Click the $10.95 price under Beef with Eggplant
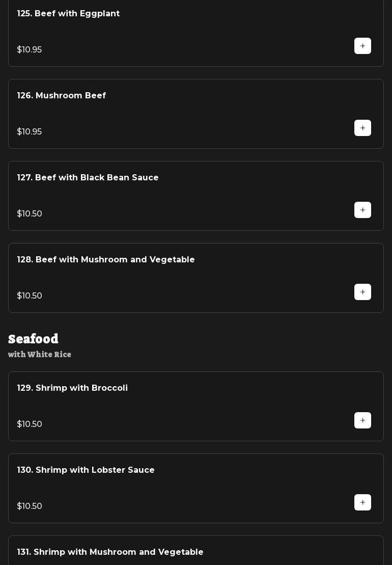 click(x=30, y=50)
